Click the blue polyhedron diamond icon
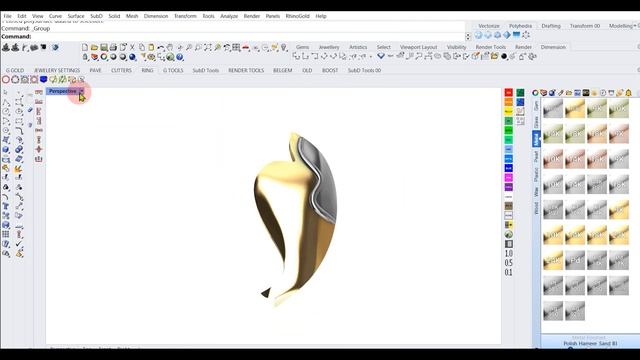640x360 pixels. click(507, 35)
